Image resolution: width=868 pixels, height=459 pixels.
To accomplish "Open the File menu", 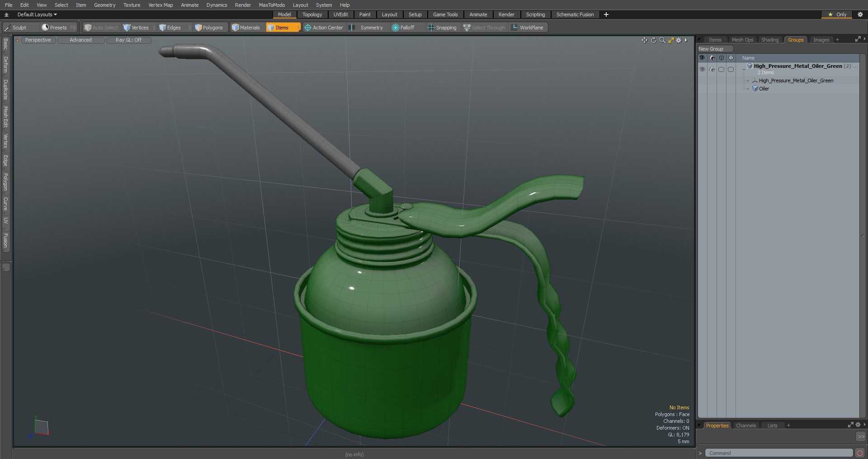I will tap(9, 5).
